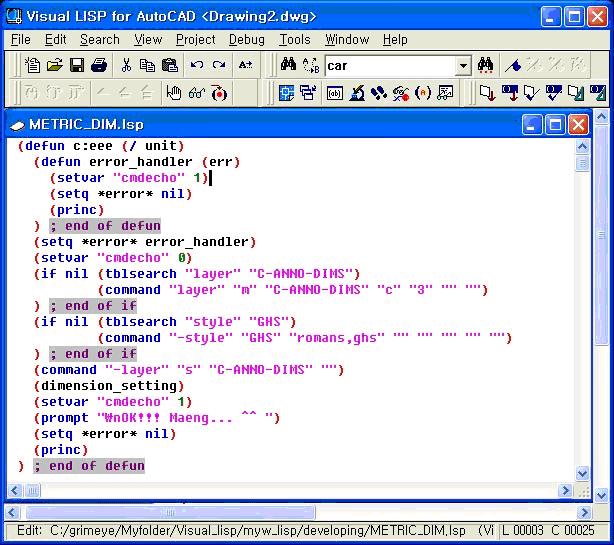
Task: Click inside the 'car' search text field
Action: (x=388, y=66)
